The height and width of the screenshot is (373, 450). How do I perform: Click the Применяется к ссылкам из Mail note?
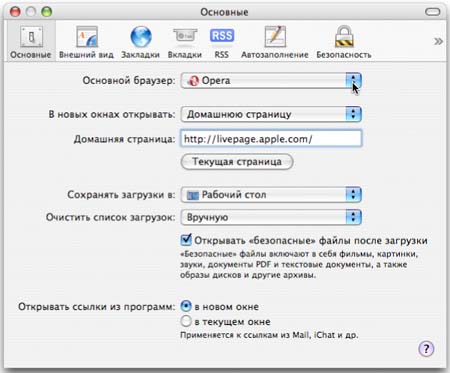point(269,335)
